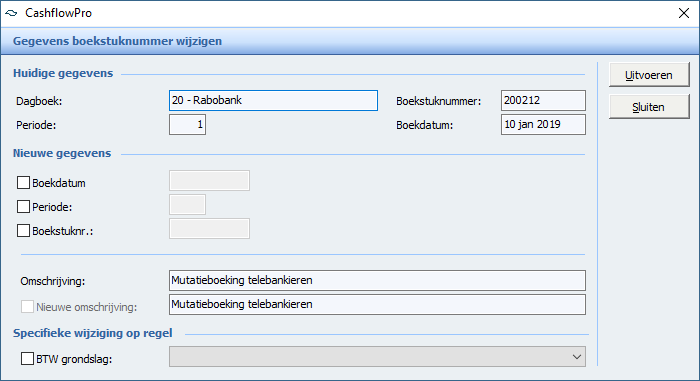Check the Boekstuknr. checkbox
Screen dimensions: 700x381
[23, 231]
